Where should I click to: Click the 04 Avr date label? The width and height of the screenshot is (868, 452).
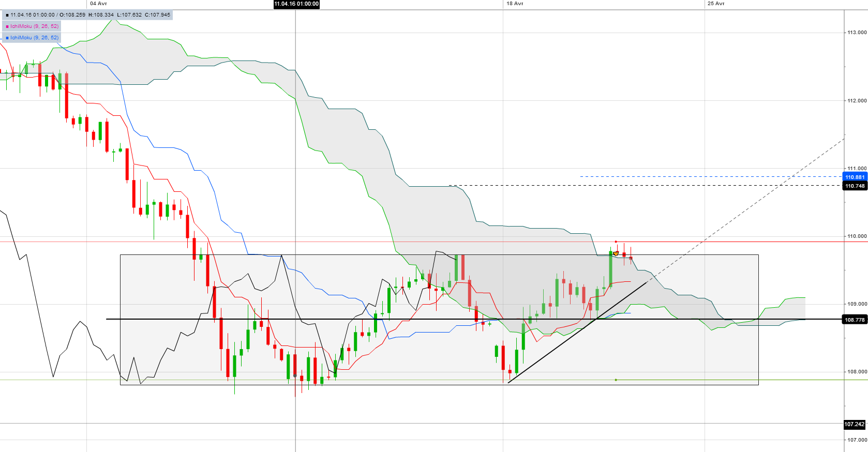98,4
